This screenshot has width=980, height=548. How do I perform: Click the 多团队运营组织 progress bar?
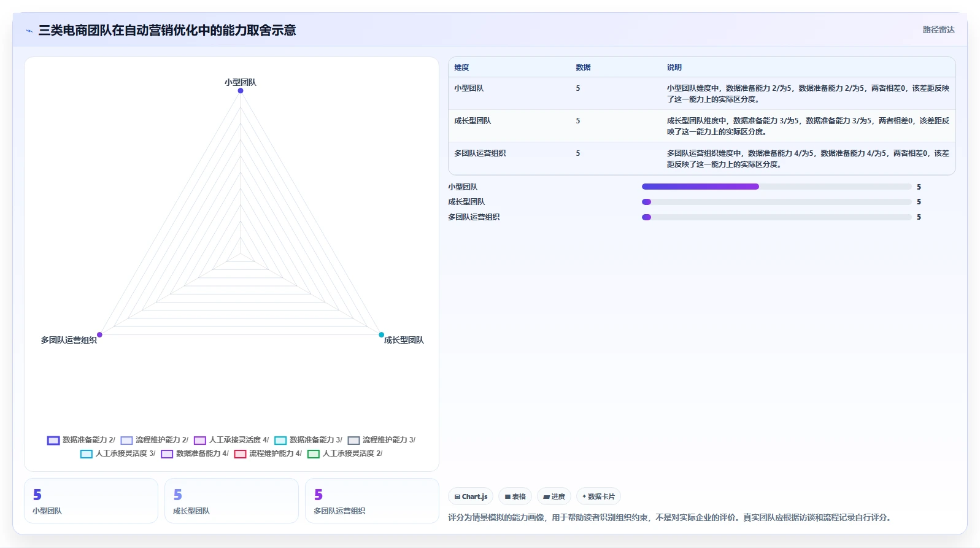pos(776,217)
